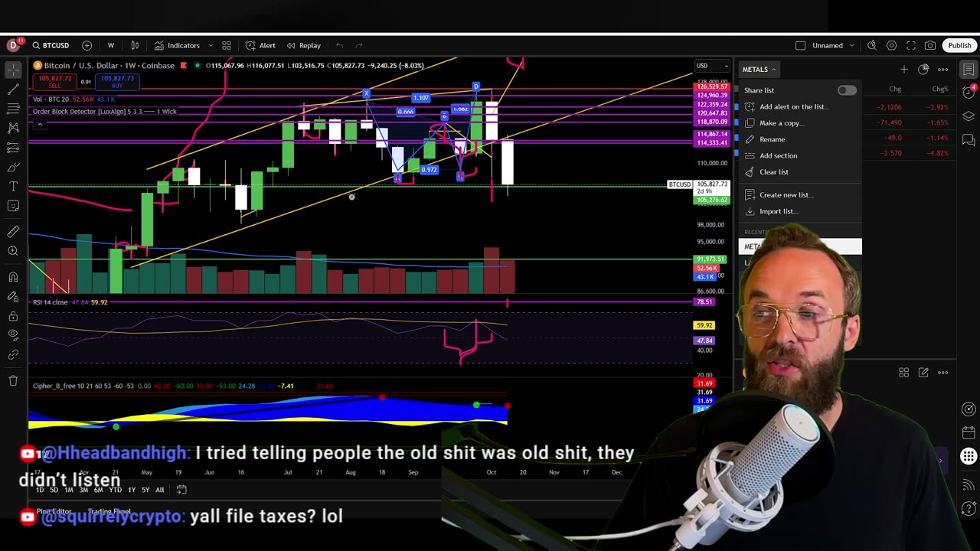The height and width of the screenshot is (551, 980).
Task: Open the Fibonacci retracement tools
Action: (13, 109)
